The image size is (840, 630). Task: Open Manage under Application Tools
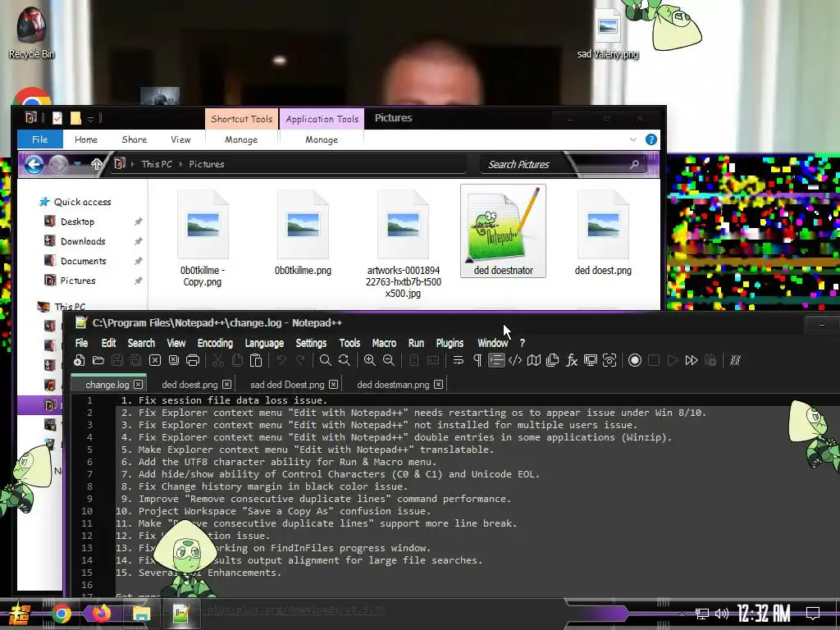pos(322,139)
